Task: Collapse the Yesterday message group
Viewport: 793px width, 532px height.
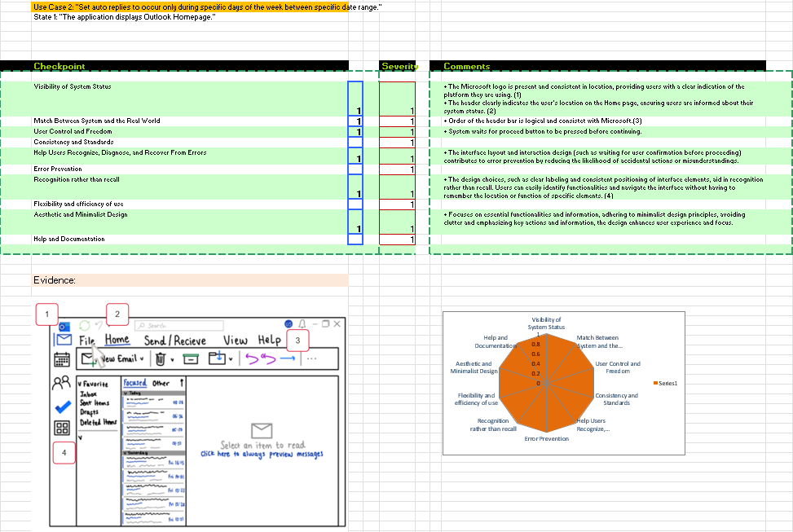Action: pos(126,453)
